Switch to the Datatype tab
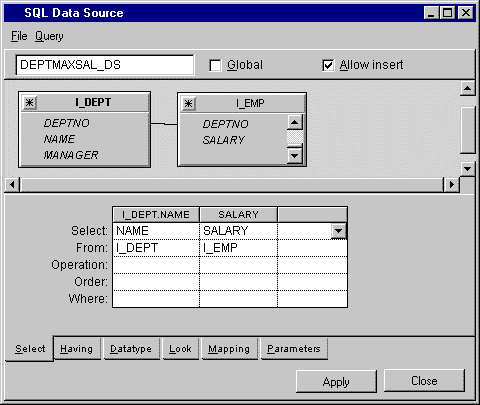Viewport: 480px width, 405px height. point(131,349)
